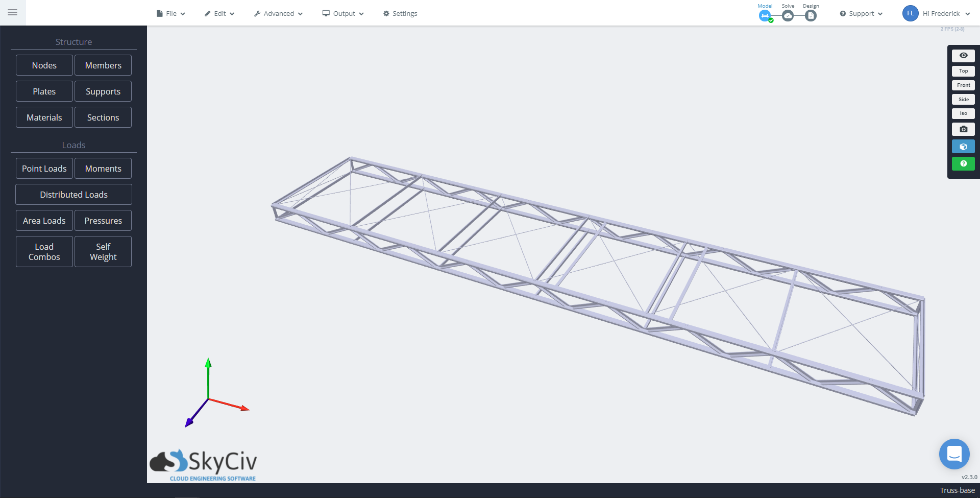
Task: Take a screenshot with the camera icon
Action: click(963, 129)
